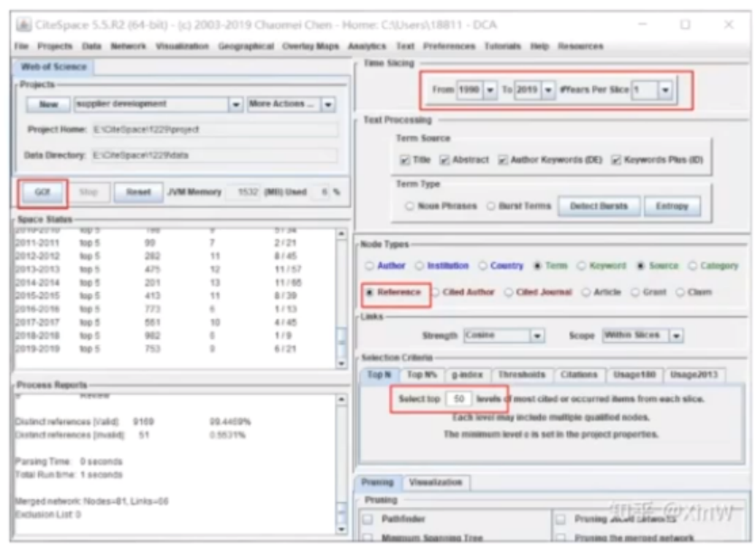Expand the More Actions dropdown
756x547 pixels.
pyautogui.click(x=328, y=105)
